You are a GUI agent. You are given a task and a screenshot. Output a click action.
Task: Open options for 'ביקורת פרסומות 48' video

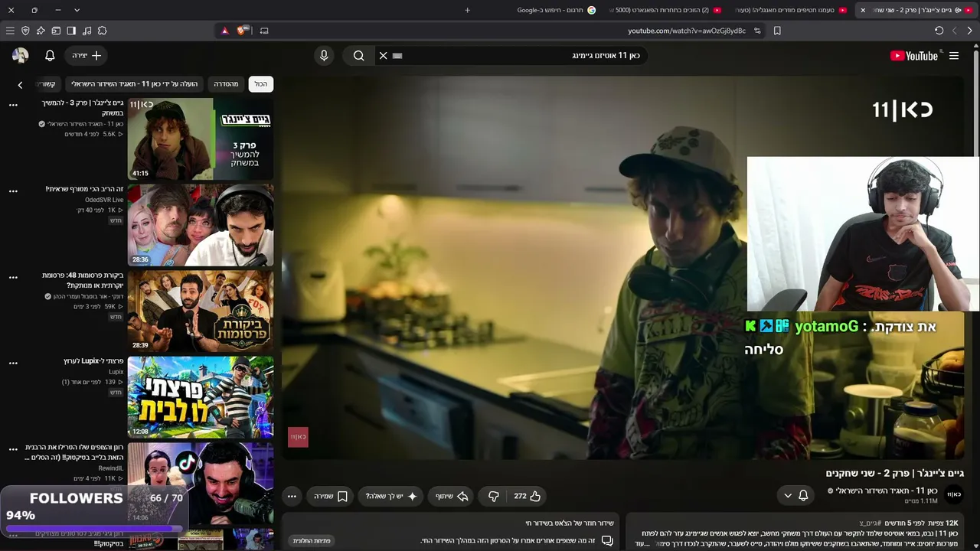click(13, 277)
